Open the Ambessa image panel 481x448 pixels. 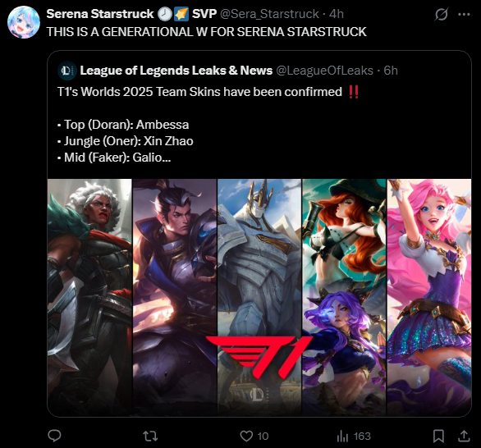click(89, 297)
